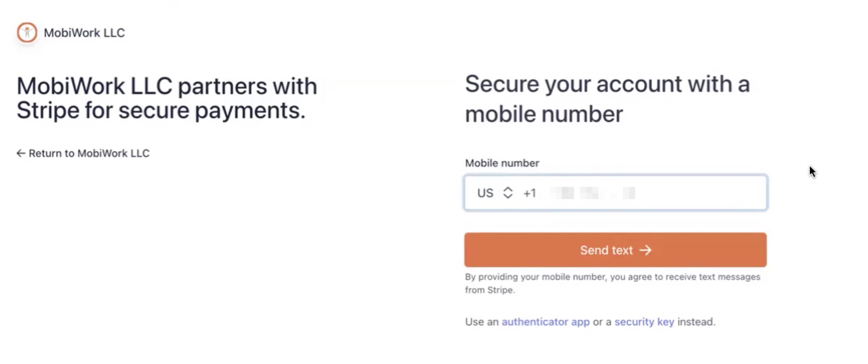Open the authenticator app link

coord(545,322)
